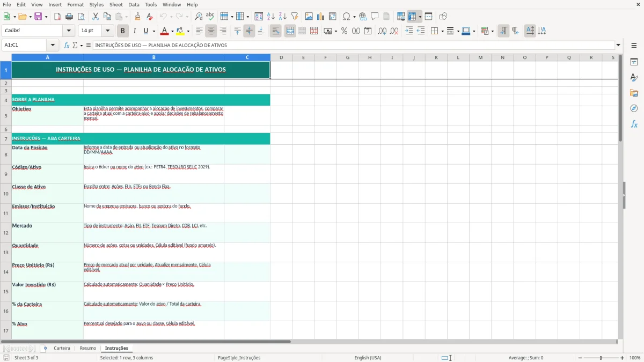Click the Print icon

pos(69,17)
